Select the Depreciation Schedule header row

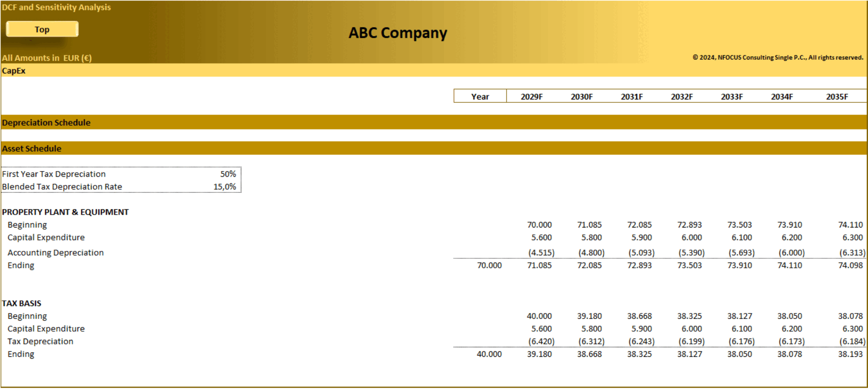434,122
